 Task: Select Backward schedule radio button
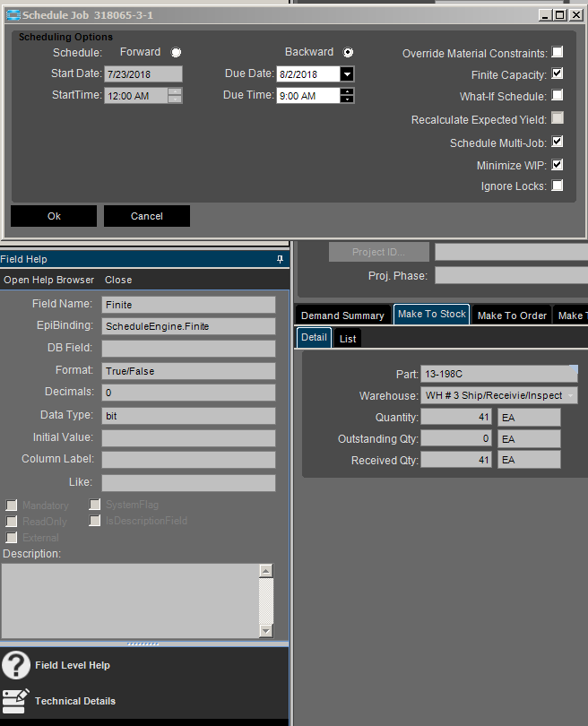click(x=348, y=52)
